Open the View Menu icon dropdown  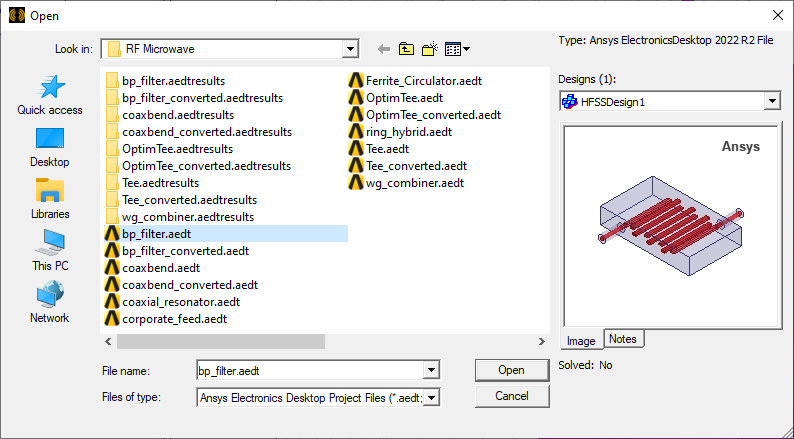(457, 49)
